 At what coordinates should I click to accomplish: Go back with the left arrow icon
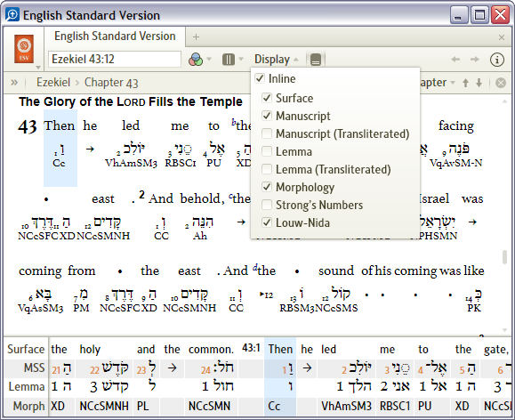pos(455,60)
